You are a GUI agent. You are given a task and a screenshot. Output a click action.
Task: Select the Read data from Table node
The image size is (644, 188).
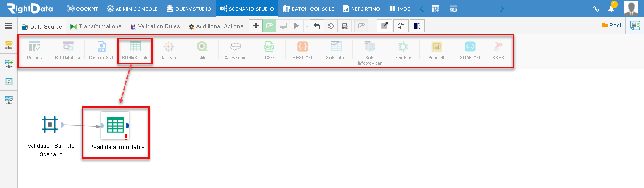click(115, 126)
